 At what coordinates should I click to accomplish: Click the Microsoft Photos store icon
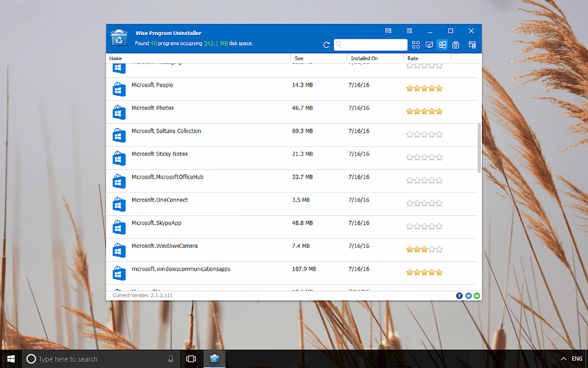pos(119,112)
